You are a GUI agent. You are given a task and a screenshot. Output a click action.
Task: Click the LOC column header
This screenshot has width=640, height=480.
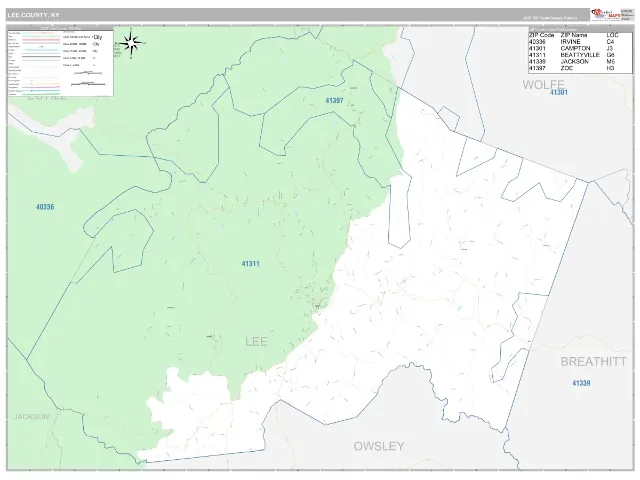[612, 36]
